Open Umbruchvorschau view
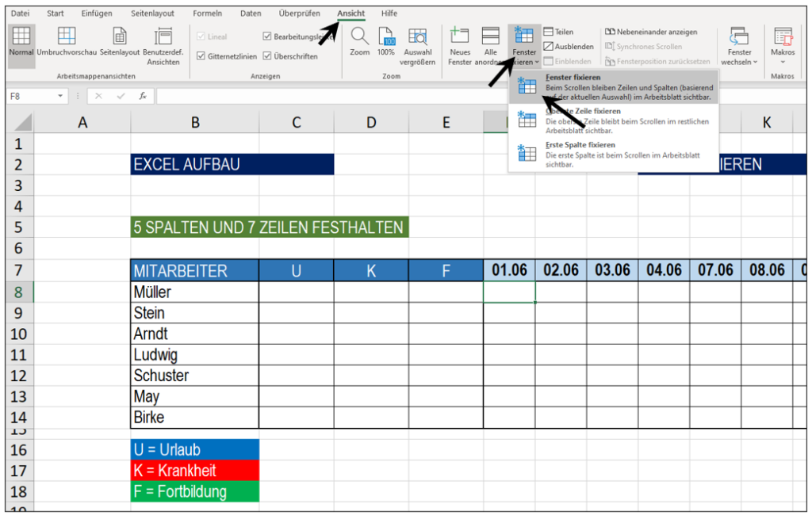The width and height of the screenshot is (812, 523). [67, 42]
